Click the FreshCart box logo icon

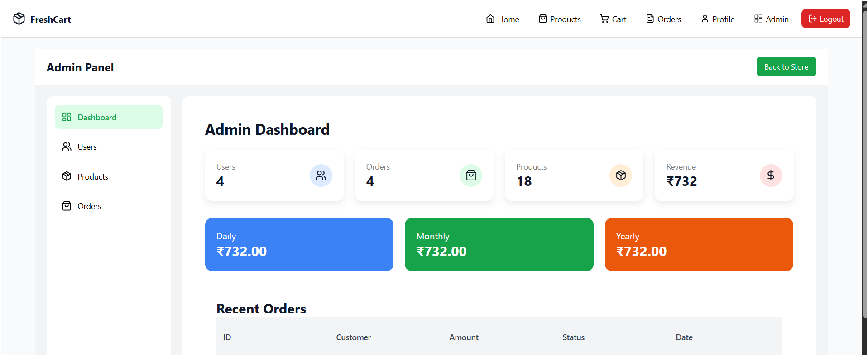pyautogui.click(x=19, y=19)
